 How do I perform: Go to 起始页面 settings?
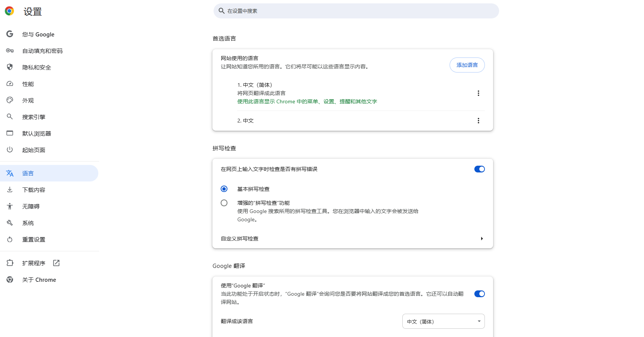[x=49, y=150]
